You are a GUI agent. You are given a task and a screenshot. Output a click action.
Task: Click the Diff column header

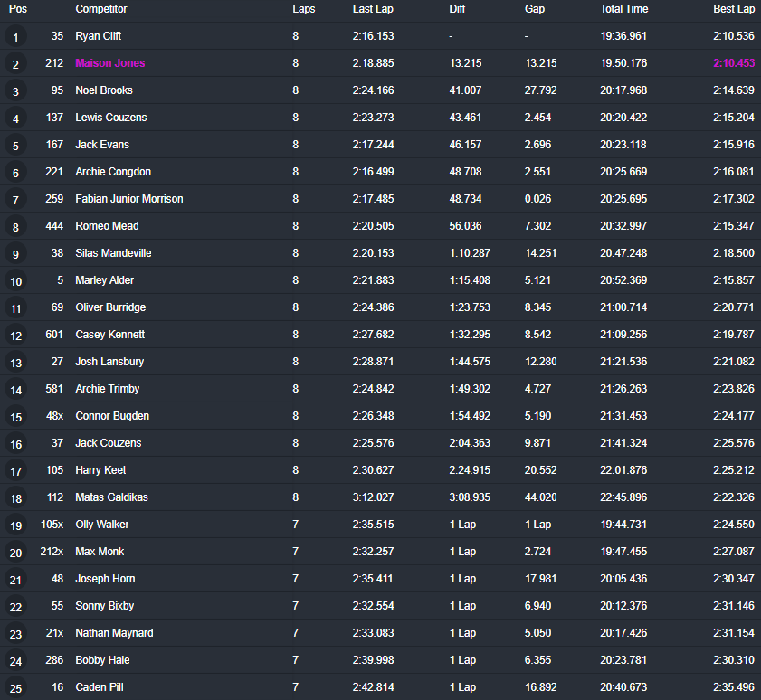tap(458, 9)
